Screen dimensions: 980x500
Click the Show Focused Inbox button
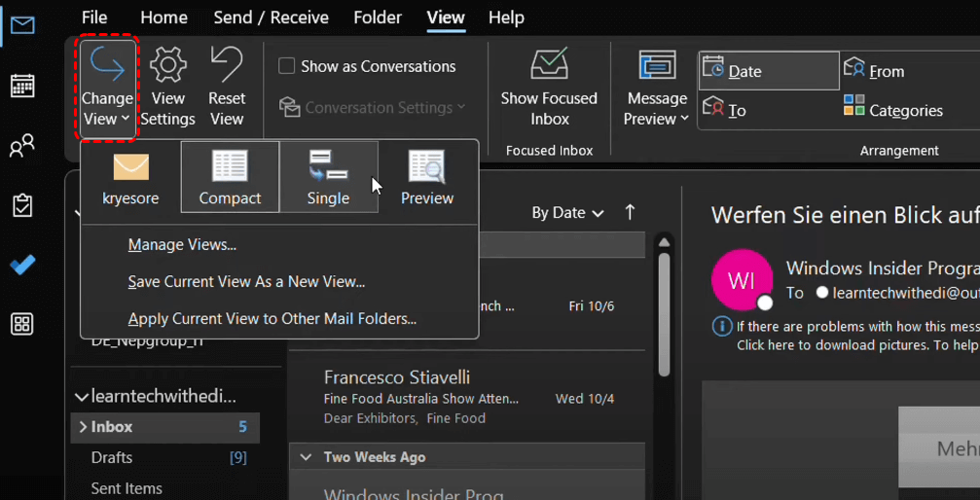coord(549,88)
